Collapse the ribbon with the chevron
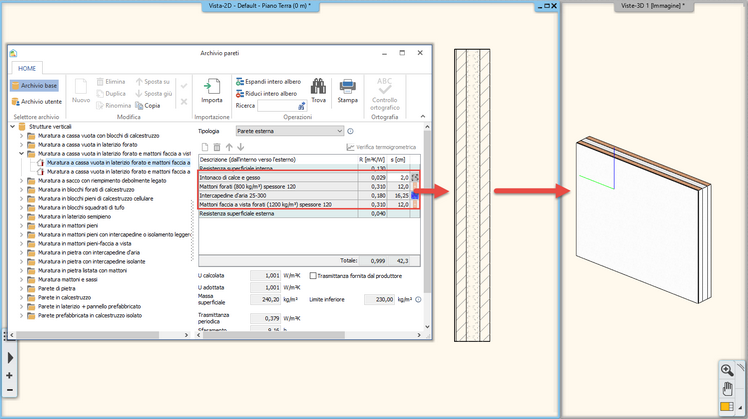The height and width of the screenshot is (419, 748). (x=423, y=116)
